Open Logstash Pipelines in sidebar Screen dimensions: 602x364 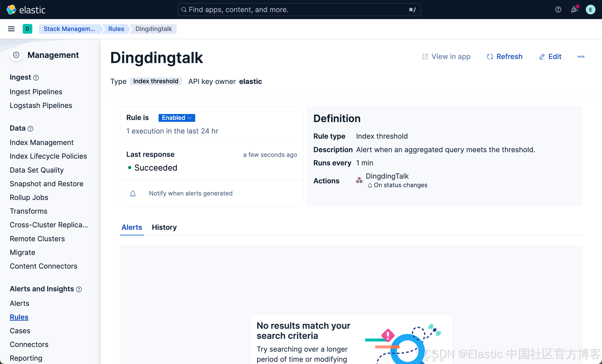coord(41,105)
